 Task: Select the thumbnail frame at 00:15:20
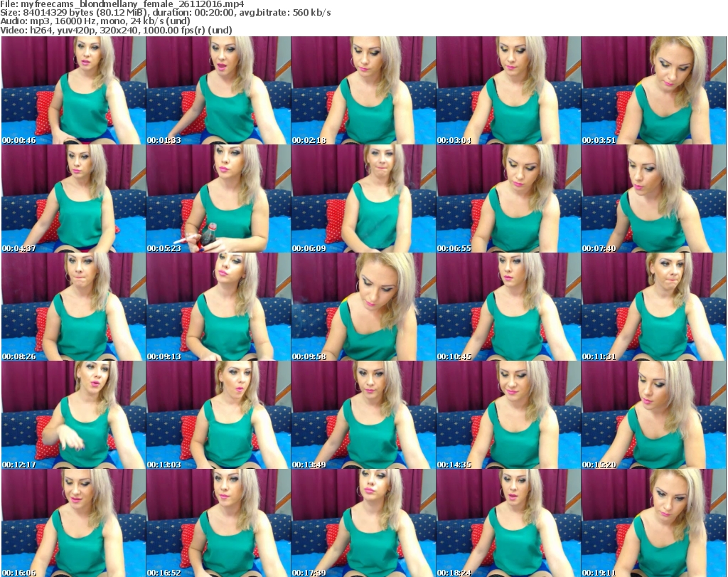pyautogui.click(x=653, y=415)
